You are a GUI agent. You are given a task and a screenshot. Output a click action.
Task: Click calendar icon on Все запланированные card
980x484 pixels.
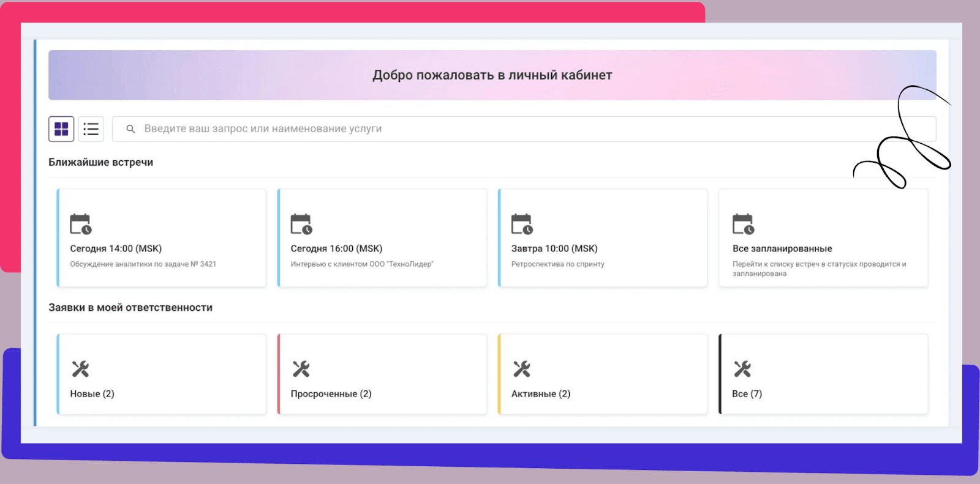tap(743, 224)
